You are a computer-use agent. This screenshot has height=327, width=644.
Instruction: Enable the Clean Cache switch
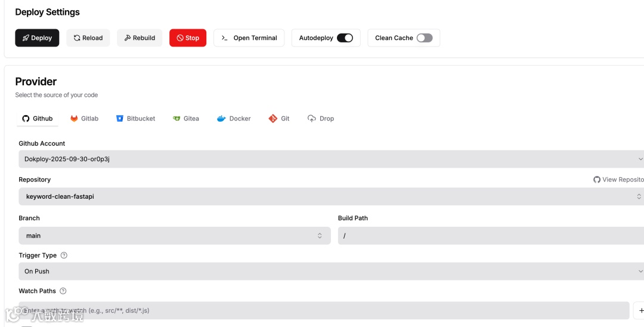[425, 38]
